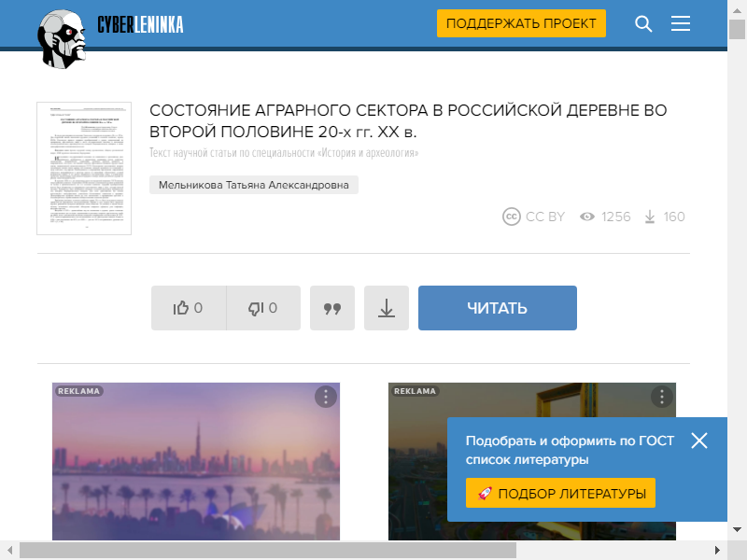This screenshot has height=560, width=747.
Task: Click the left Dubai skyline ad image
Action: coord(196,467)
